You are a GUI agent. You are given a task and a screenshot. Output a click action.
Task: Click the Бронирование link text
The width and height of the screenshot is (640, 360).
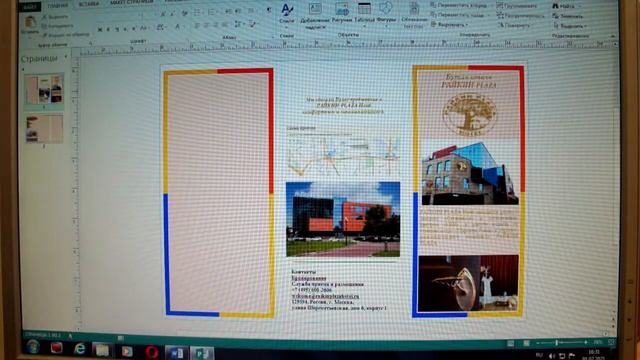(309, 278)
